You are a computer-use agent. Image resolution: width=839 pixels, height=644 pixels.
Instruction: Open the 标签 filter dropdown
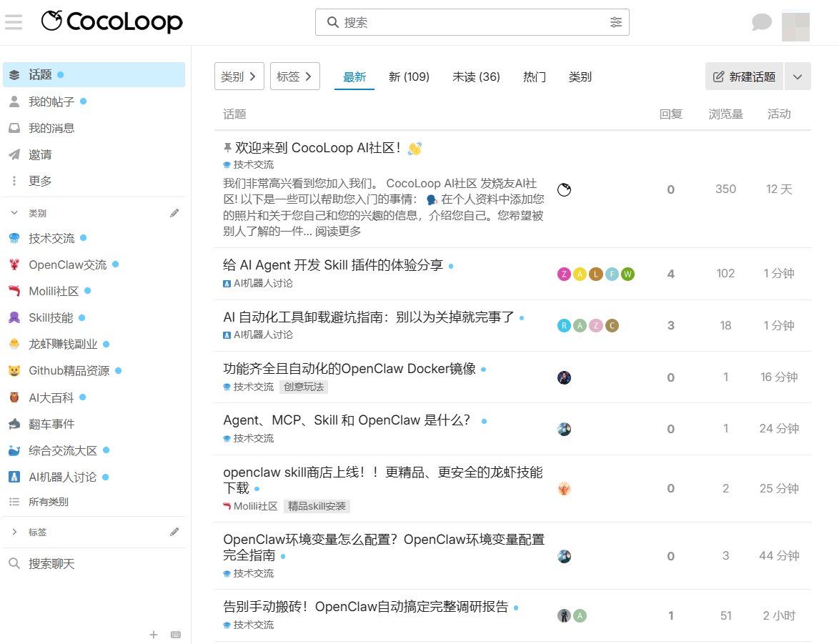point(295,76)
